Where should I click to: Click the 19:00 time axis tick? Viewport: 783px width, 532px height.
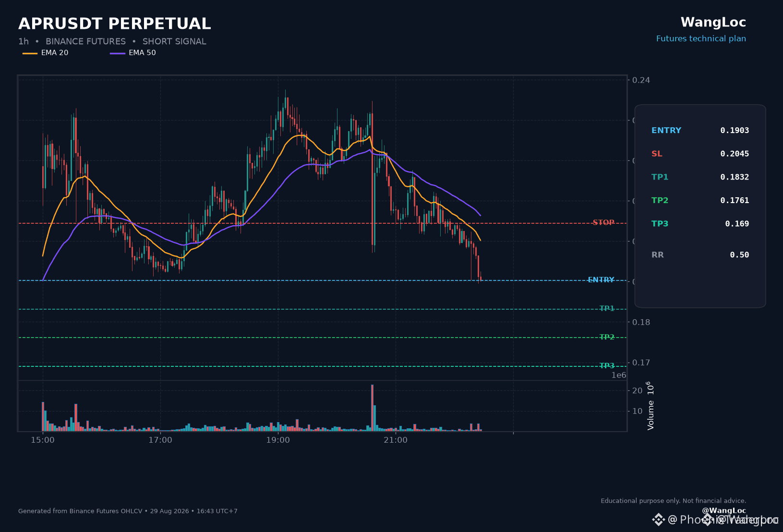click(x=278, y=440)
